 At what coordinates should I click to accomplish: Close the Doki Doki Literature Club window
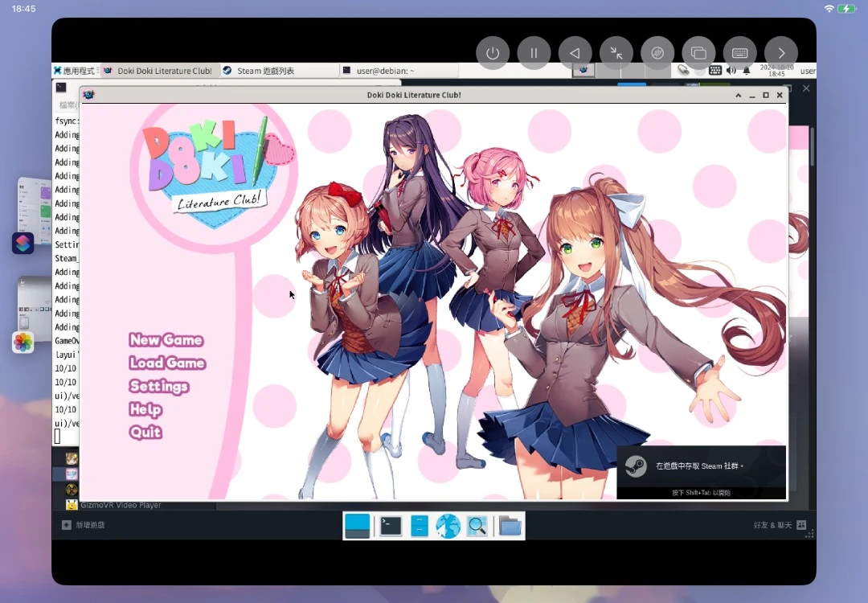point(780,95)
